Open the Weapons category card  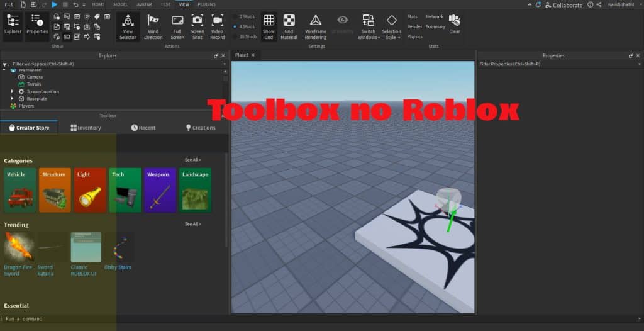coord(160,190)
